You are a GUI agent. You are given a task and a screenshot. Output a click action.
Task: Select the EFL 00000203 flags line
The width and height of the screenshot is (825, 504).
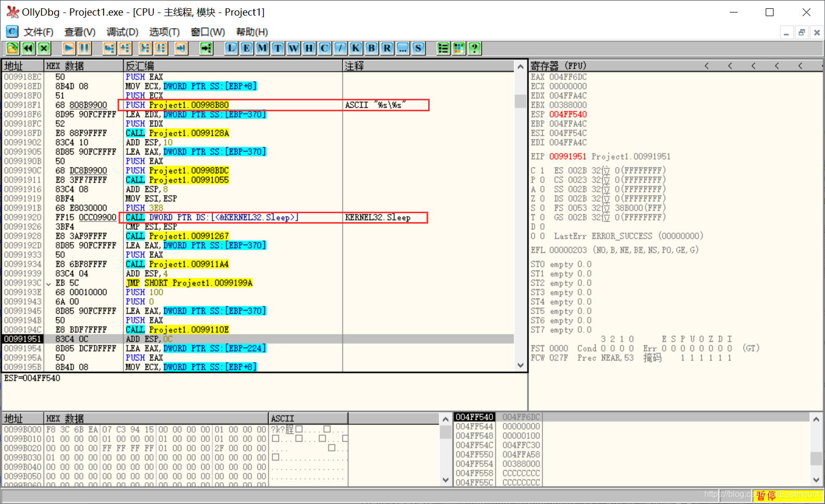[x=614, y=250]
